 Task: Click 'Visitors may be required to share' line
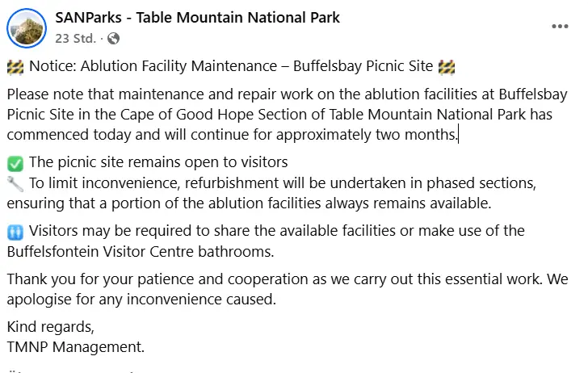(277, 231)
